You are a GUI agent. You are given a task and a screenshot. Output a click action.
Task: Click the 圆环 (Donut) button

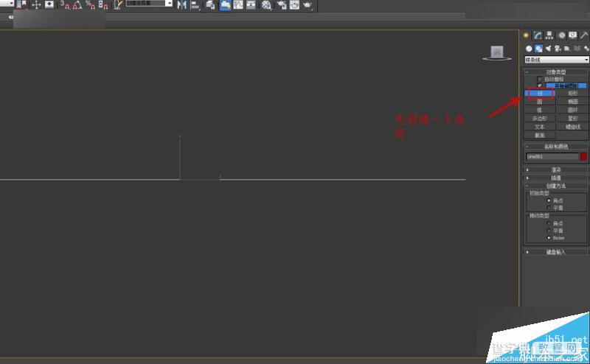tap(572, 111)
